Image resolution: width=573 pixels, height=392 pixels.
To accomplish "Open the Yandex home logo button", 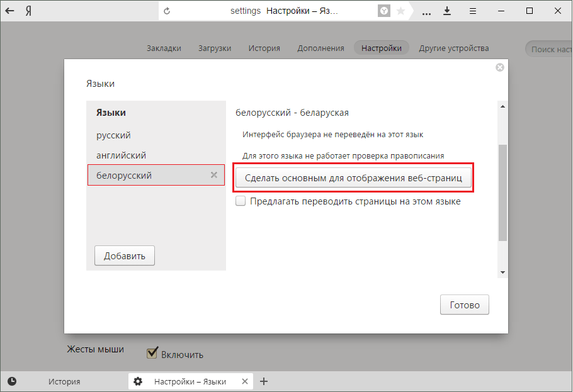I will [28, 11].
